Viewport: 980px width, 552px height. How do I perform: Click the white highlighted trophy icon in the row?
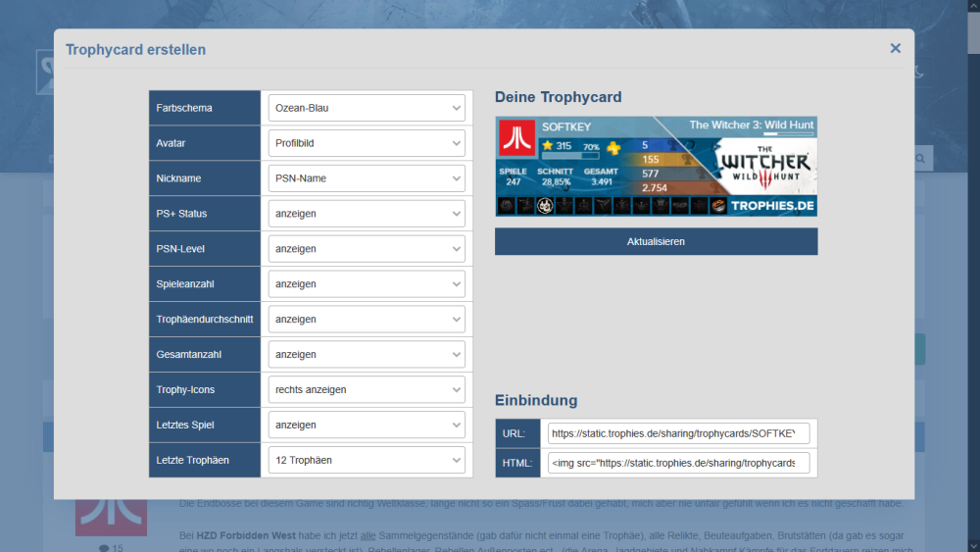click(x=546, y=206)
